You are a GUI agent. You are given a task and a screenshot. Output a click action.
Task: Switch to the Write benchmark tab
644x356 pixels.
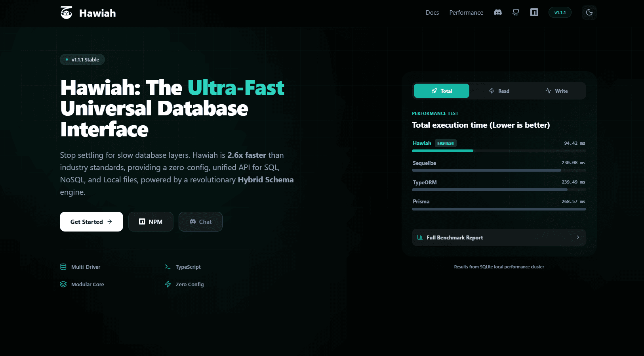[x=556, y=91]
